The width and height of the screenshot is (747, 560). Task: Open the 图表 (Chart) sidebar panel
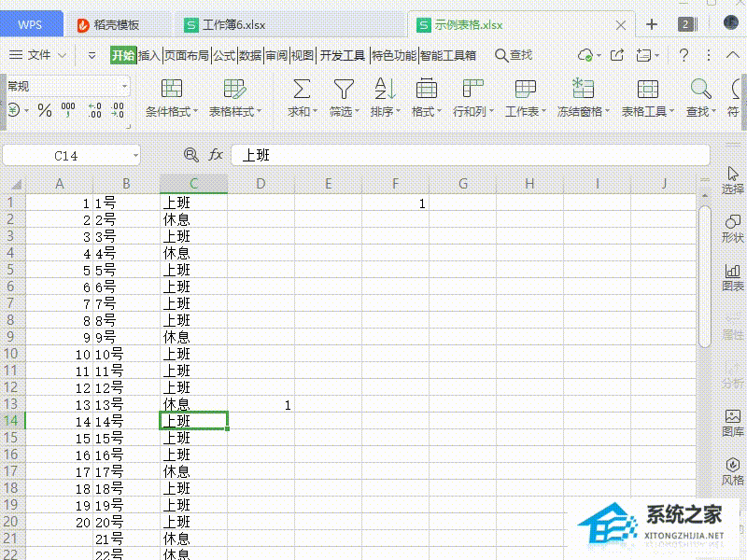(733, 276)
